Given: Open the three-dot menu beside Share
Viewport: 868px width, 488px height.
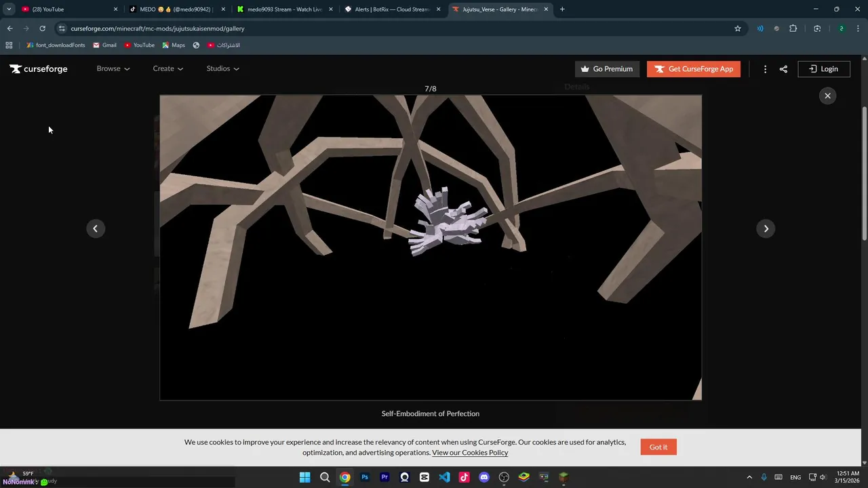Looking at the screenshot, I should [x=765, y=69].
